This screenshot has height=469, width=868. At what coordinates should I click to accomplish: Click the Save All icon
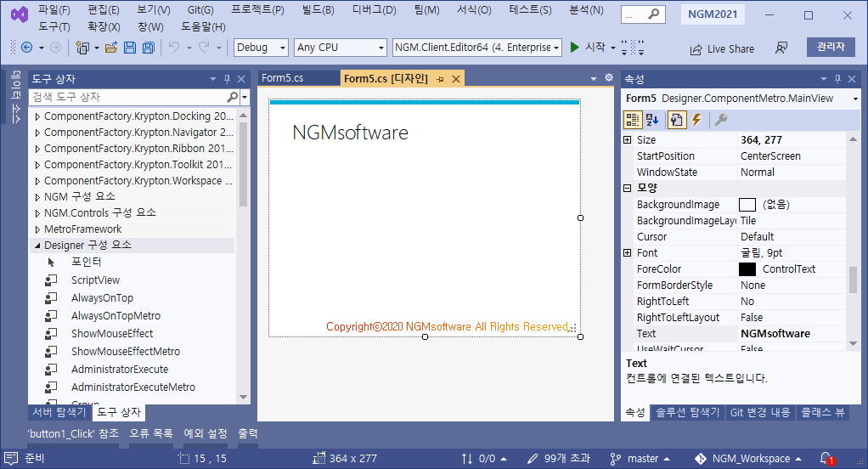149,48
